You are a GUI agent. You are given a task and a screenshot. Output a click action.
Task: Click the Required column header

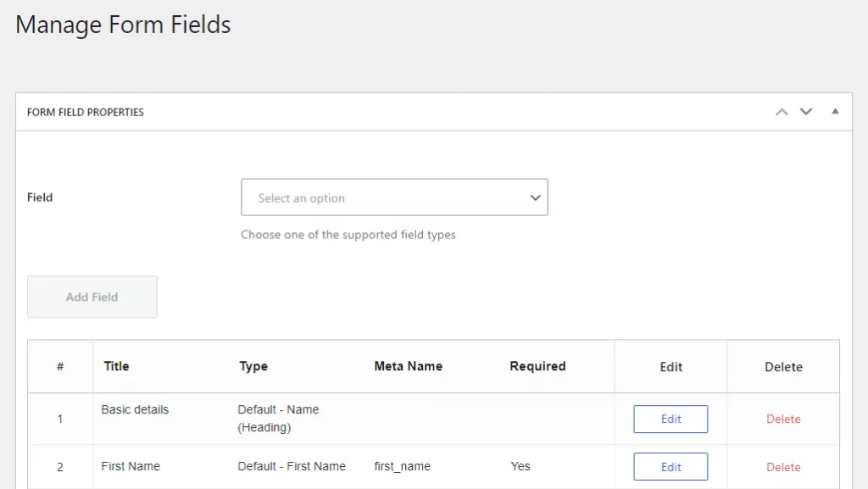click(537, 366)
